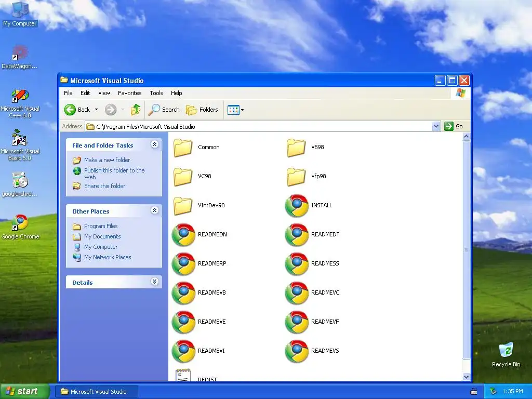Click the scrollbar up arrow
This screenshot has width=532, height=399.
(466, 137)
